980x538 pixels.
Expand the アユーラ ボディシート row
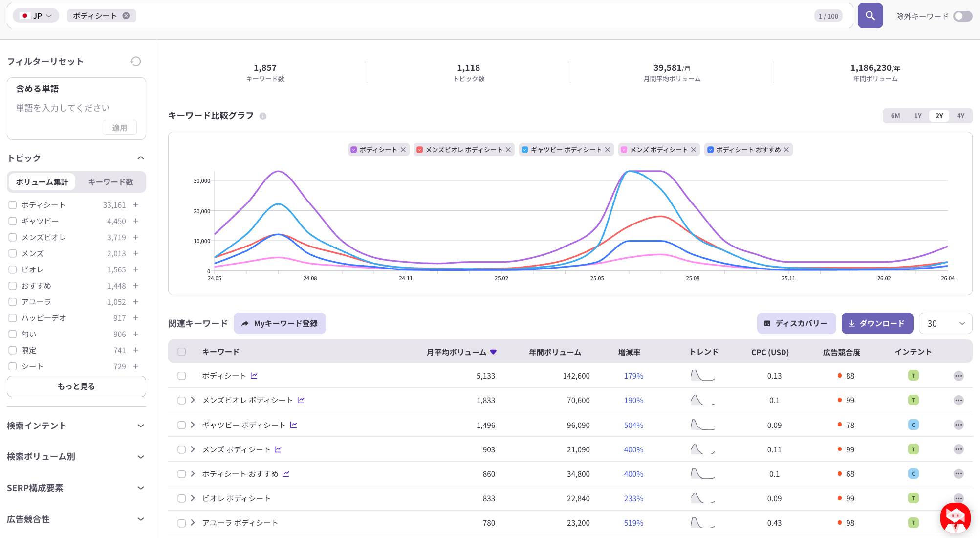[193, 523]
